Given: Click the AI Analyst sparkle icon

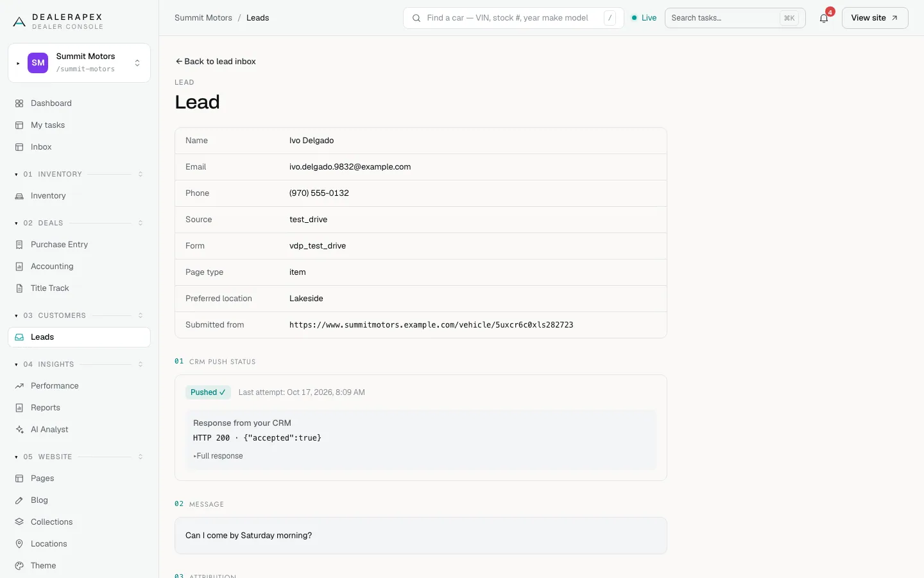Looking at the screenshot, I should (19, 430).
